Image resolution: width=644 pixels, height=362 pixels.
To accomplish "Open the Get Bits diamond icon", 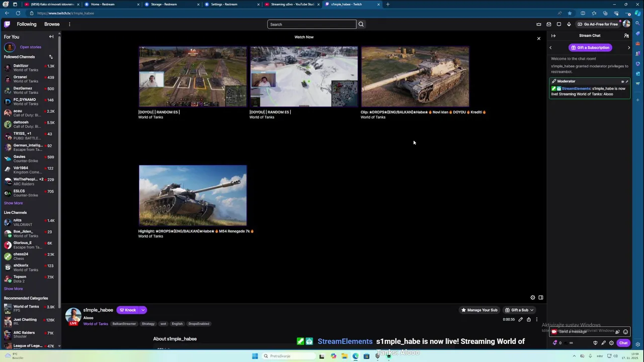I will click(569, 24).
